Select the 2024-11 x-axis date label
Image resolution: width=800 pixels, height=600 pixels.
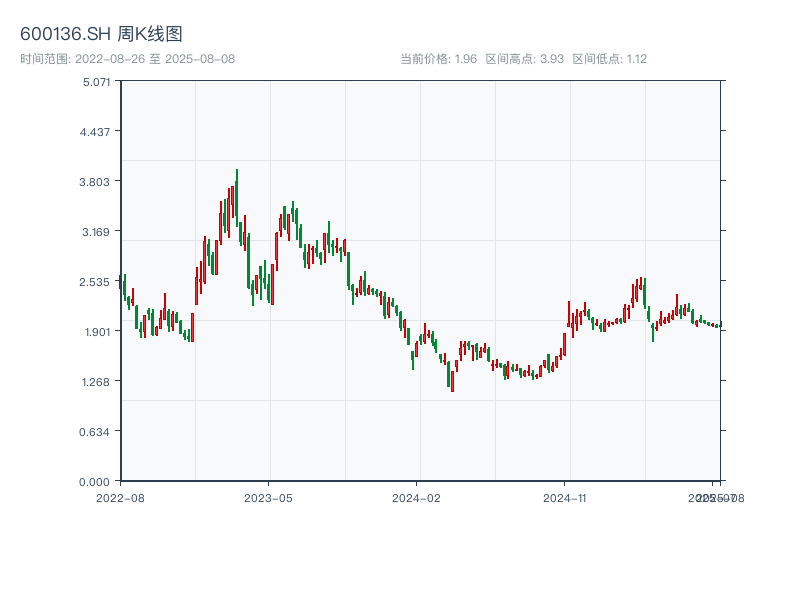(565, 497)
